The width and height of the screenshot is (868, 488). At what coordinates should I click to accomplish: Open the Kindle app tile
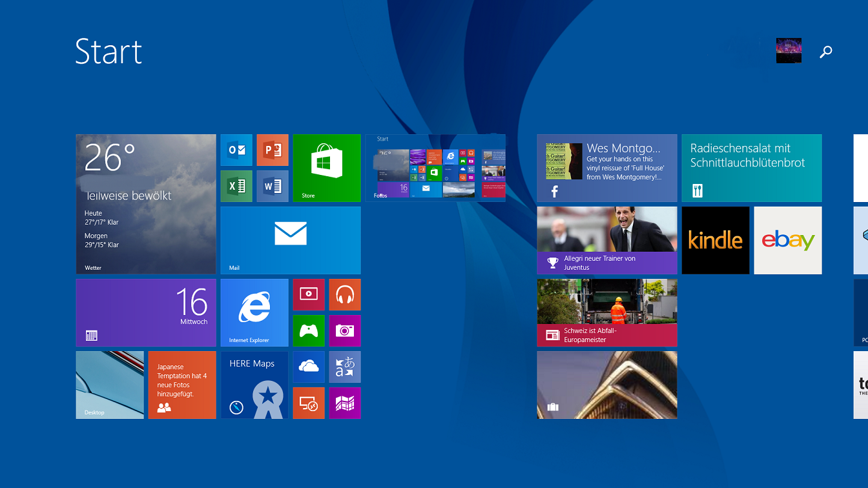716,241
